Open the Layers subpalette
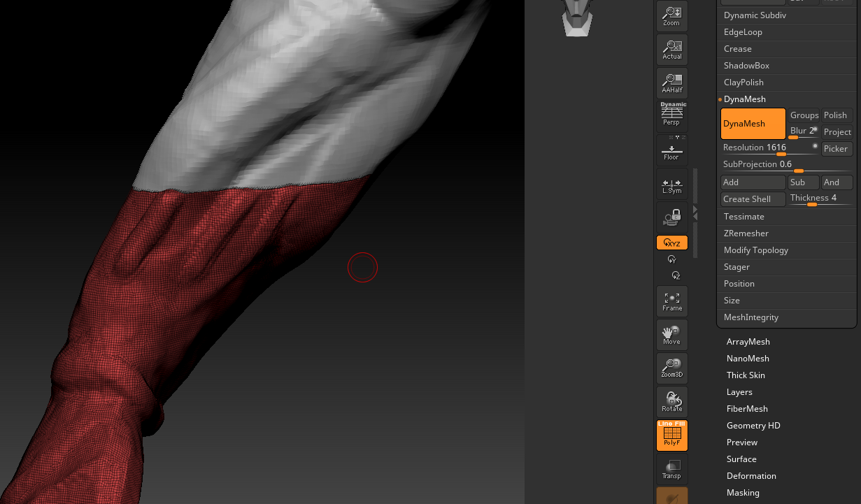 [x=739, y=392]
